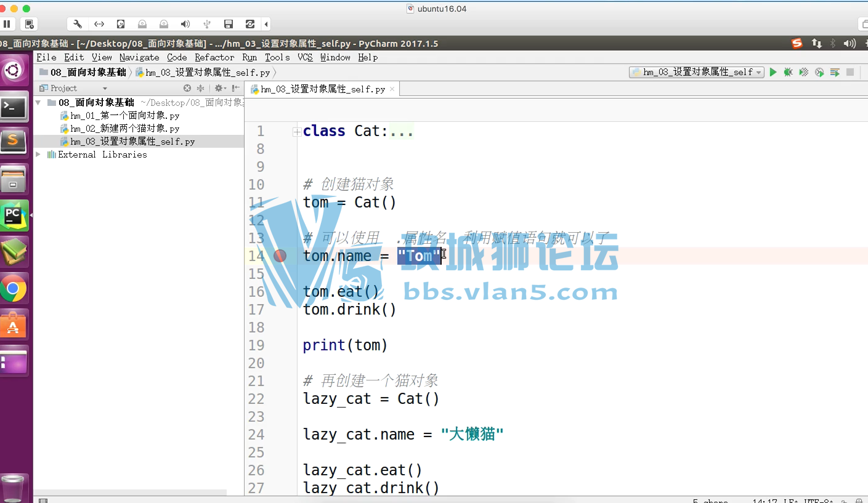Toggle the VM sound device icon
The image size is (868, 503).
click(185, 24)
